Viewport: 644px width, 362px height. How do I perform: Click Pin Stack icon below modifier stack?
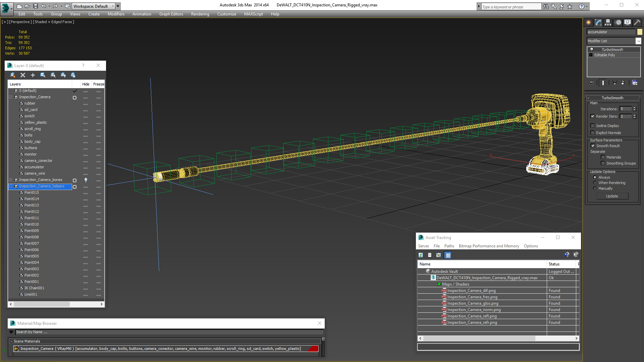pyautogui.click(x=591, y=83)
